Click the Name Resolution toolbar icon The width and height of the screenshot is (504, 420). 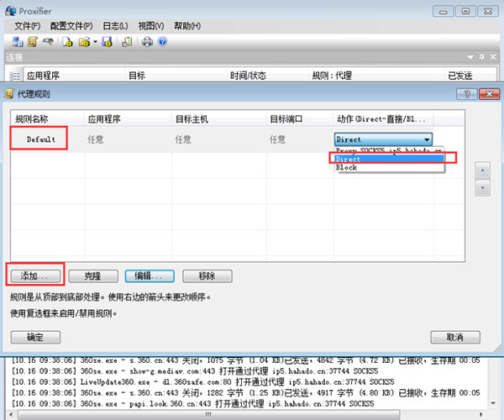50,42
